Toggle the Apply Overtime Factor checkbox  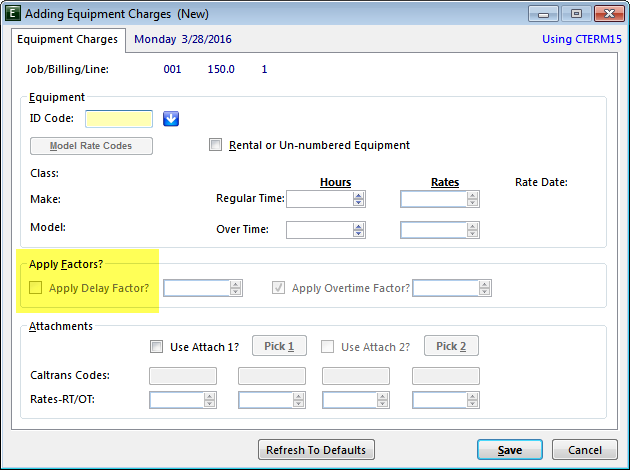click(x=278, y=288)
